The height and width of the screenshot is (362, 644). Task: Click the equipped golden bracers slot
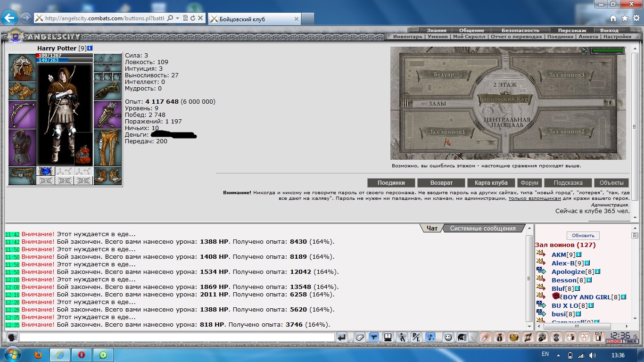22,91
